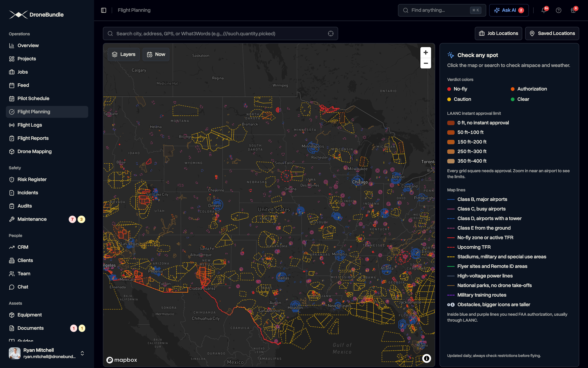
Task: Zoom out on the map
Action: pyautogui.click(x=426, y=63)
